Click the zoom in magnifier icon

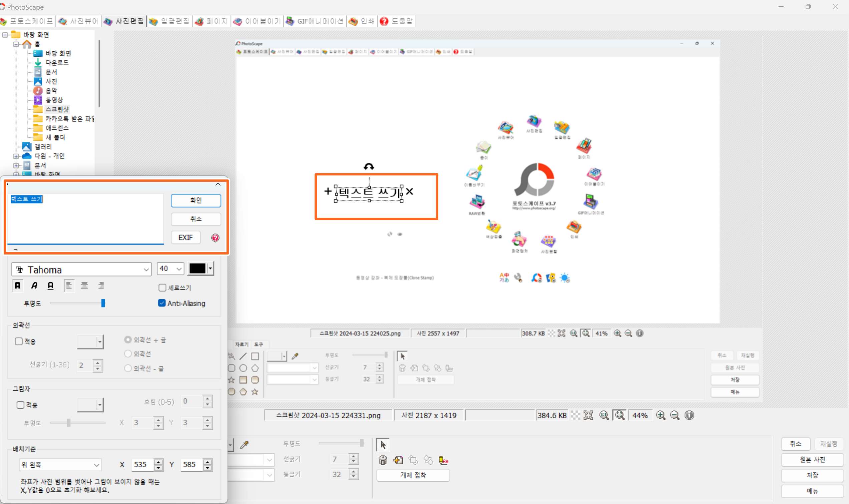pyautogui.click(x=661, y=415)
